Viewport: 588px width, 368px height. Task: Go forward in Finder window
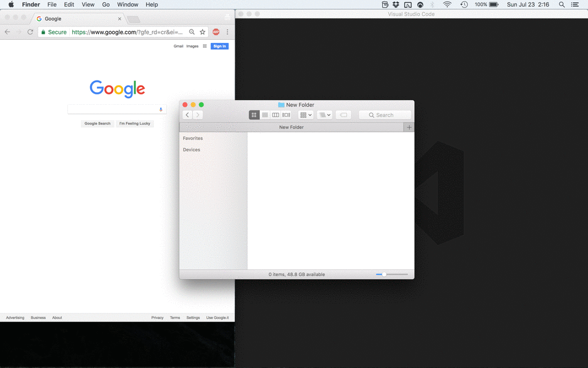pyautogui.click(x=198, y=115)
